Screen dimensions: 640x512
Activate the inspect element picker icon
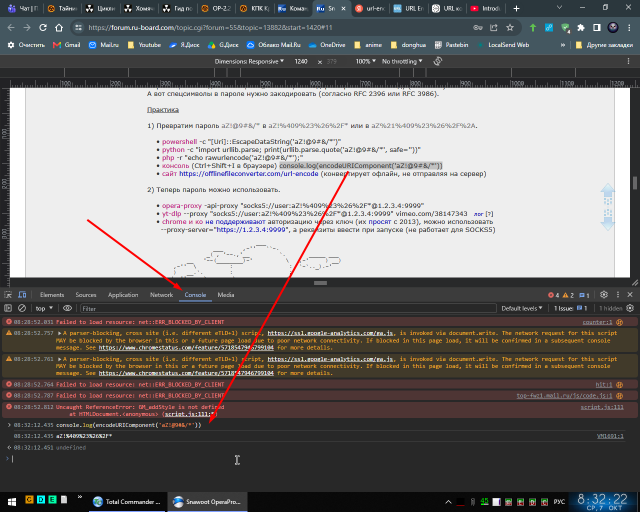pos(8,295)
